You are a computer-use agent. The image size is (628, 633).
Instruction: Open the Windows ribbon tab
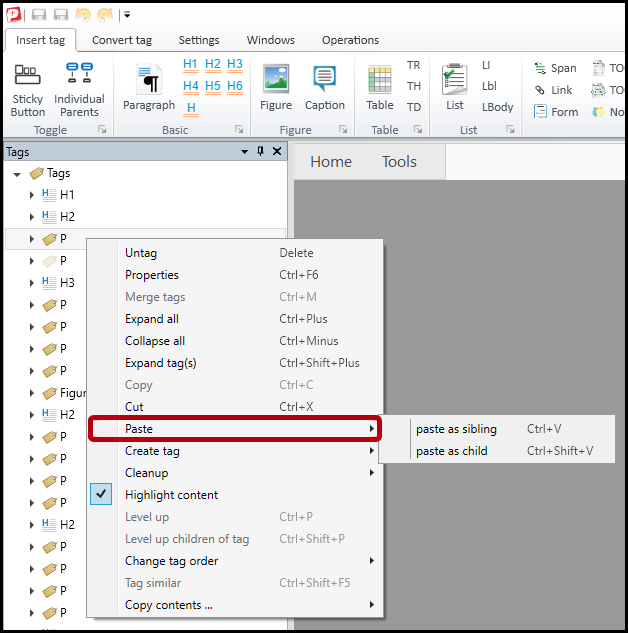coord(271,40)
